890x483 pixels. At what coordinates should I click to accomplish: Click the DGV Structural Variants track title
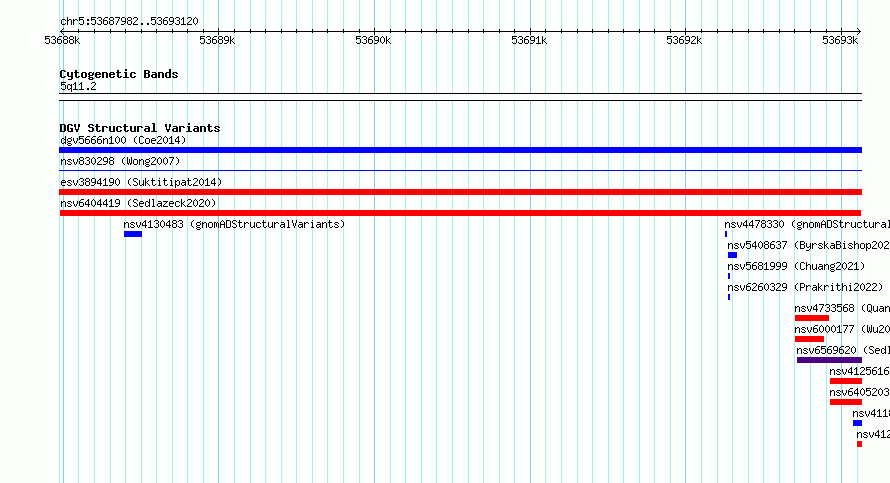pos(140,128)
